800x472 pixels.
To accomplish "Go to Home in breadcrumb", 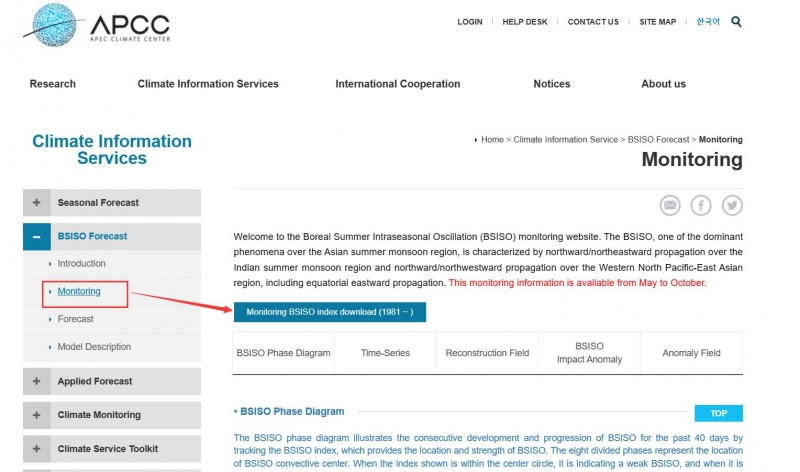I will pos(492,140).
